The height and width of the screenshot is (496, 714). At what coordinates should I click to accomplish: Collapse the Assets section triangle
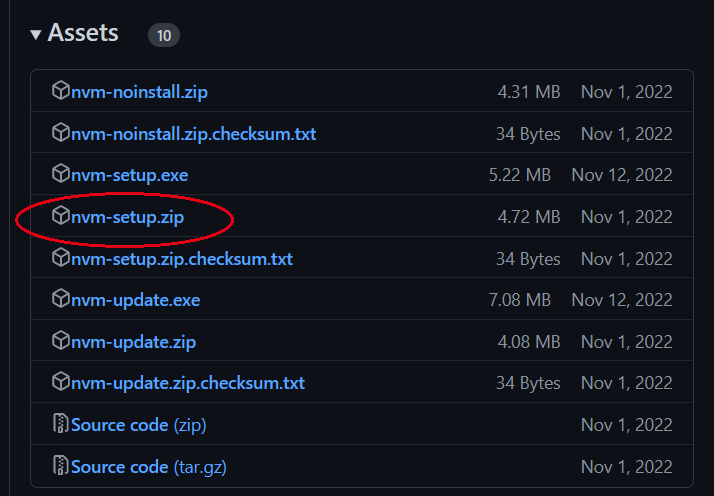pos(36,35)
